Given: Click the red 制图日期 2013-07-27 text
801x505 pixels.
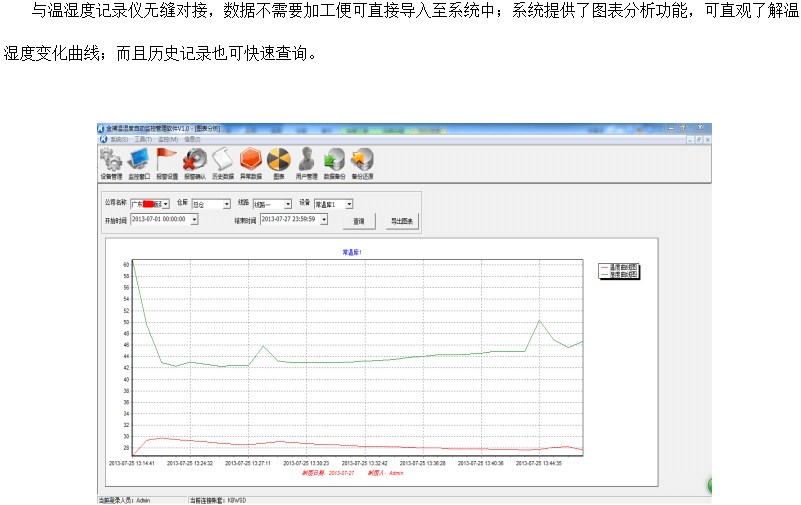Looking at the screenshot, I should click(328, 473).
